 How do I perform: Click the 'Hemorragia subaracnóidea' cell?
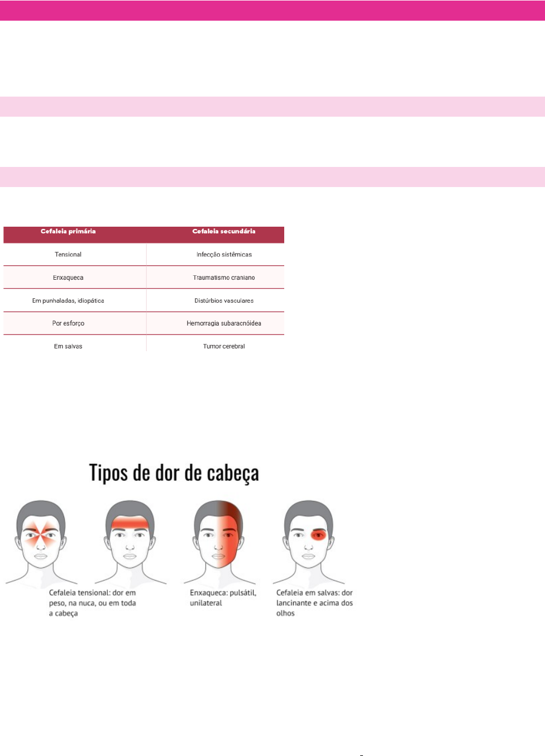224,323
